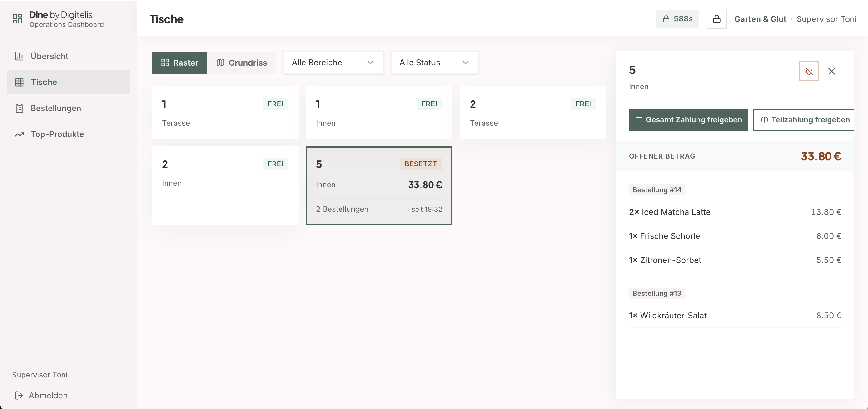Open the Übersicht sidebar item

[68, 56]
